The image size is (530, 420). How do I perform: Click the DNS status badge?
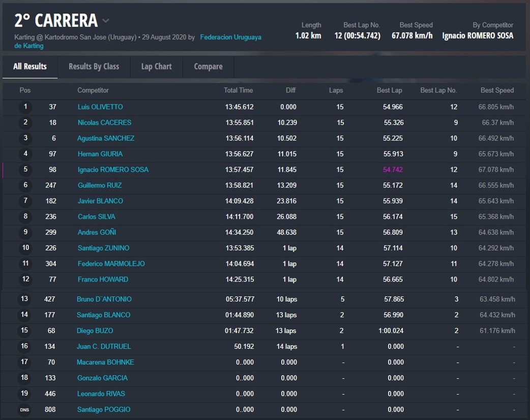pos(24,410)
